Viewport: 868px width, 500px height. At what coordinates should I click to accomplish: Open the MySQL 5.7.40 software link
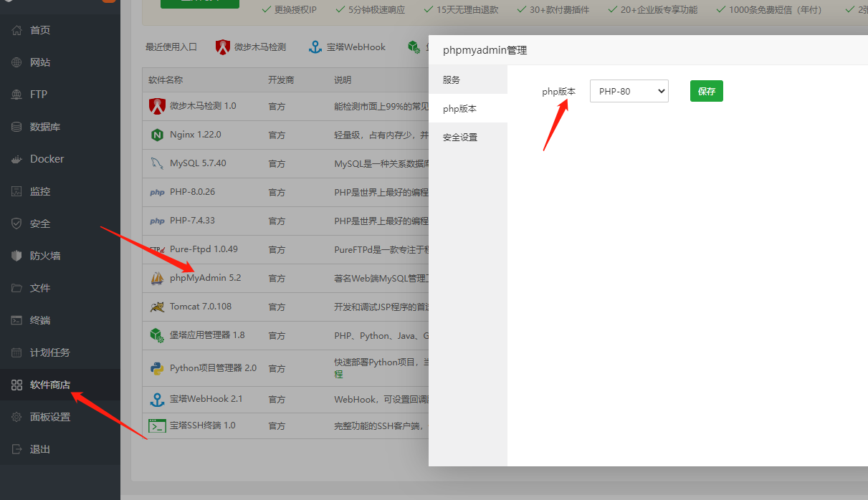pos(198,163)
